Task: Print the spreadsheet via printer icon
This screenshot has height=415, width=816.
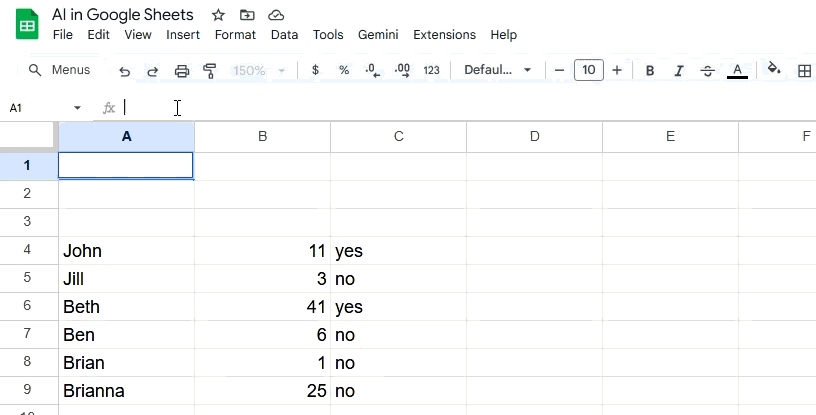Action: click(182, 70)
